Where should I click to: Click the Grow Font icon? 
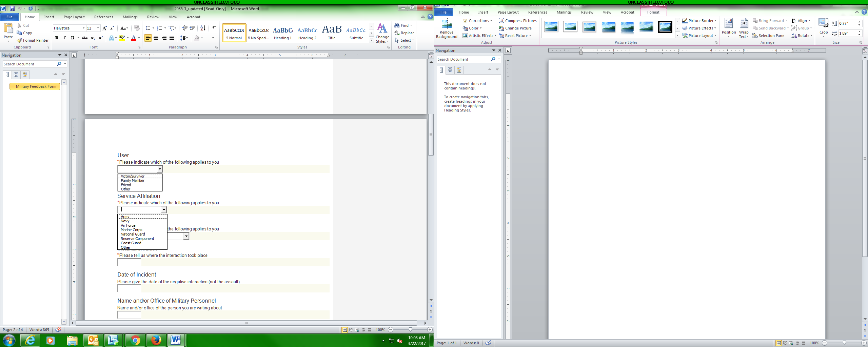pos(104,28)
